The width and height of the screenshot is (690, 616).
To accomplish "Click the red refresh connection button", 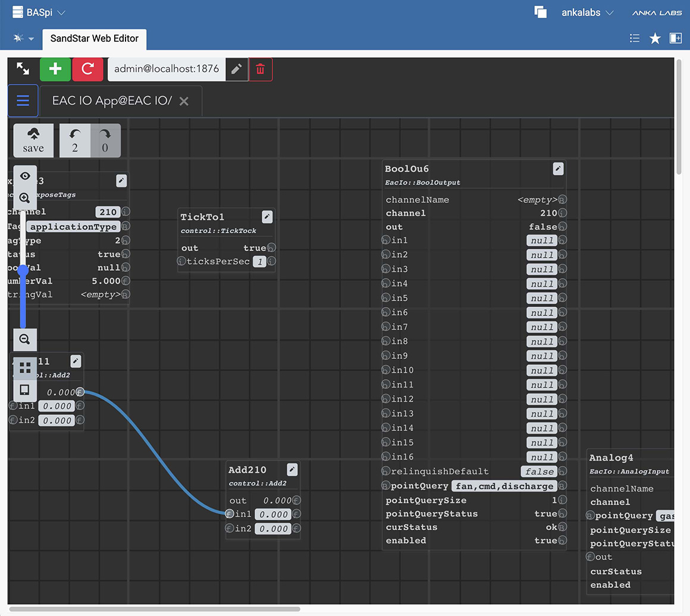I will coord(87,69).
